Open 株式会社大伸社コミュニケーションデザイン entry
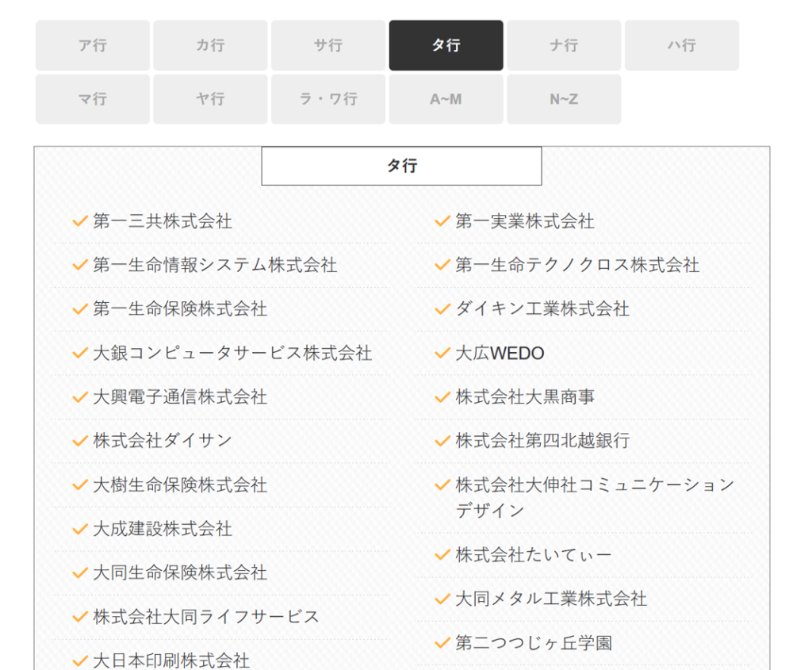 (594, 485)
